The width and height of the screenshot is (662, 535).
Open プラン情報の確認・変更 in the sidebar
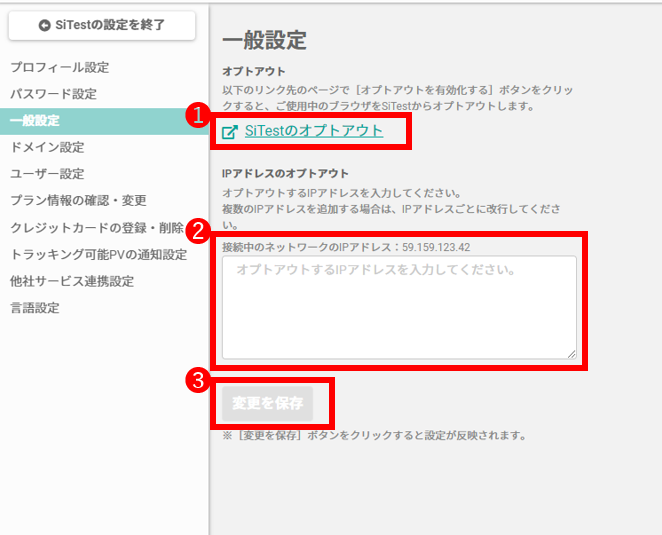[79, 200]
